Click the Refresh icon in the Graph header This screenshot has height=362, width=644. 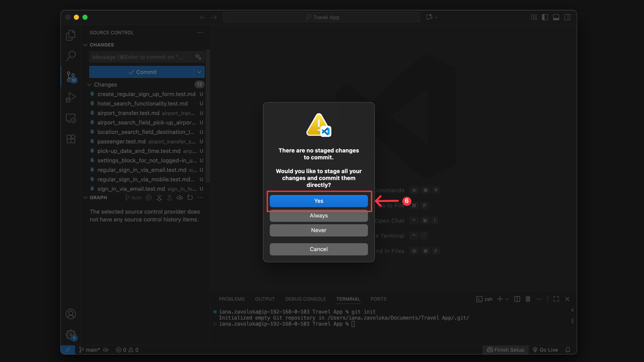click(190, 198)
